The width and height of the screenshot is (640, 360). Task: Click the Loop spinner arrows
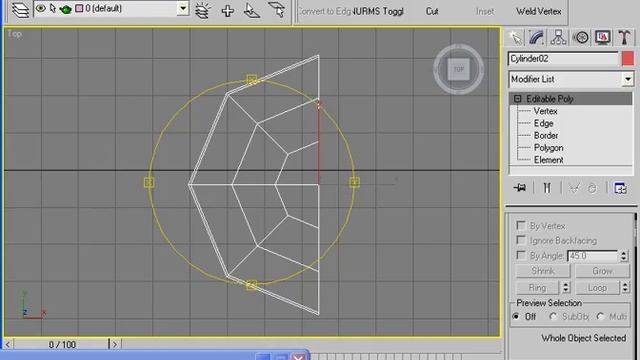click(x=625, y=287)
